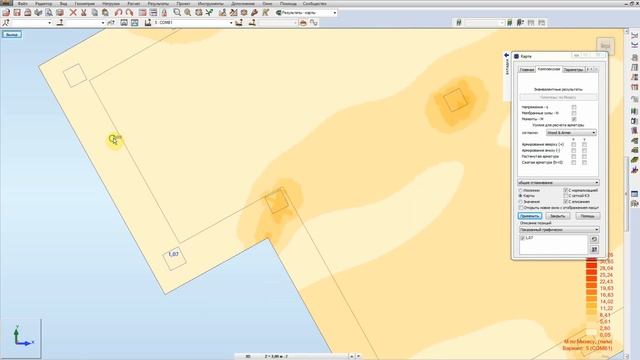Click the second magnifier zoom icon

click(x=188, y=13)
